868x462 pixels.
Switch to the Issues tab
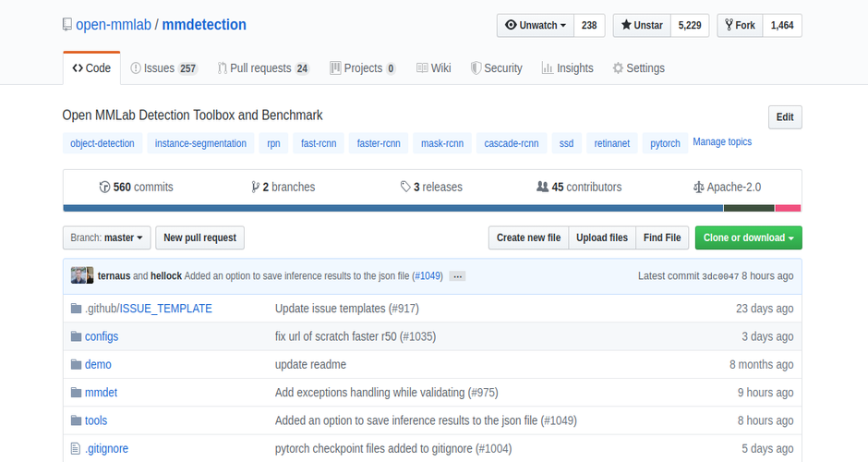pos(163,68)
